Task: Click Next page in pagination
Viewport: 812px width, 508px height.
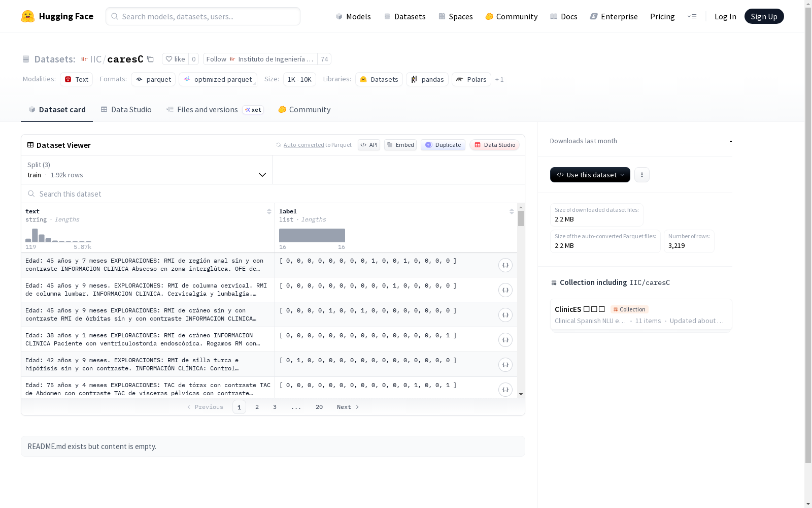Action: point(348,407)
